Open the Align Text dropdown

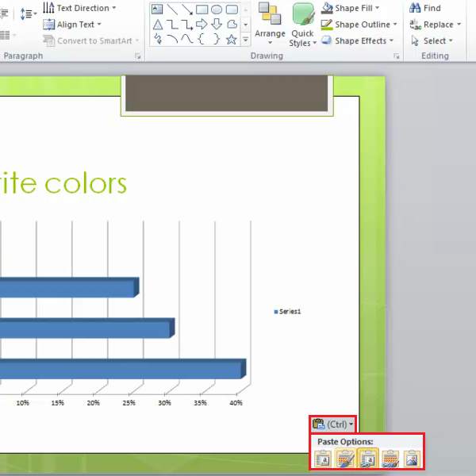72,25
